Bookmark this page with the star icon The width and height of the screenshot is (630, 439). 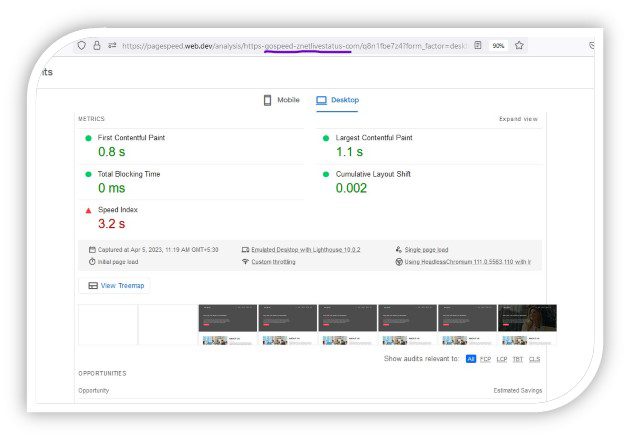pos(519,45)
